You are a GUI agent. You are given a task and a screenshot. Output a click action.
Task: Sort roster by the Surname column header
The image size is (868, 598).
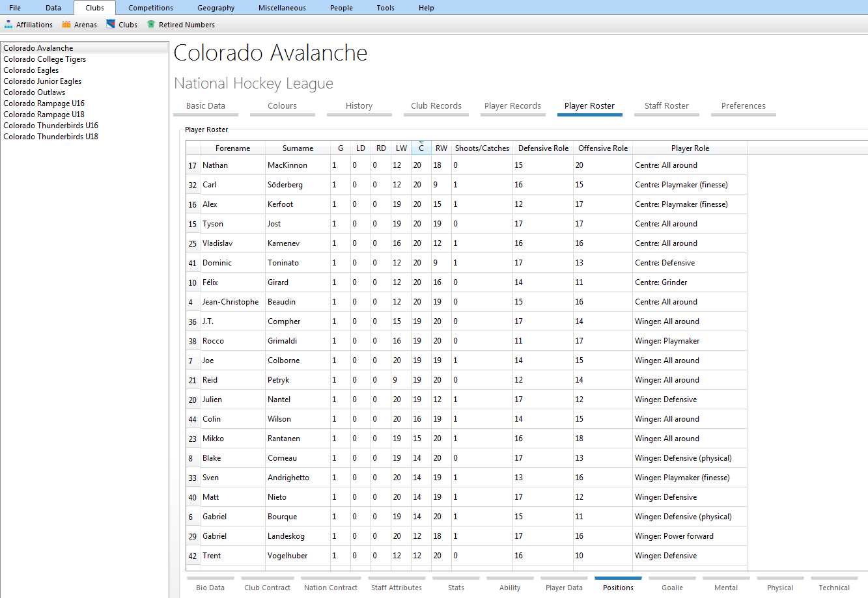tap(298, 148)
